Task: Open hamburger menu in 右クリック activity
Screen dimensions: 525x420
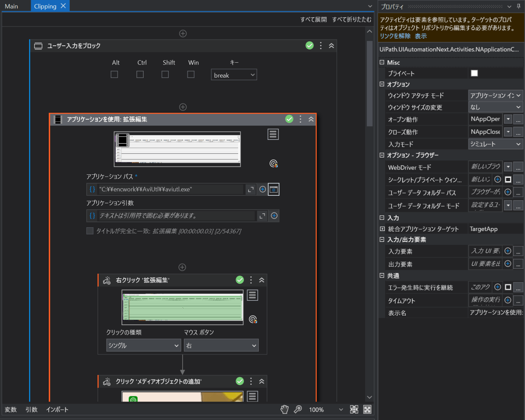Action: (x=252, y=295)
